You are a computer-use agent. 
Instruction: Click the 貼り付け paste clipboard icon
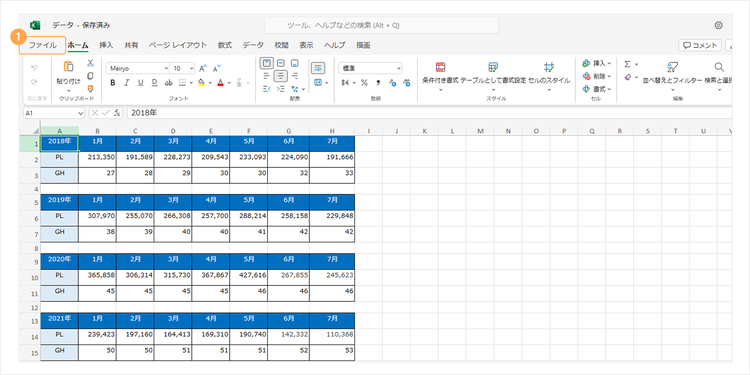coord(69,67)
